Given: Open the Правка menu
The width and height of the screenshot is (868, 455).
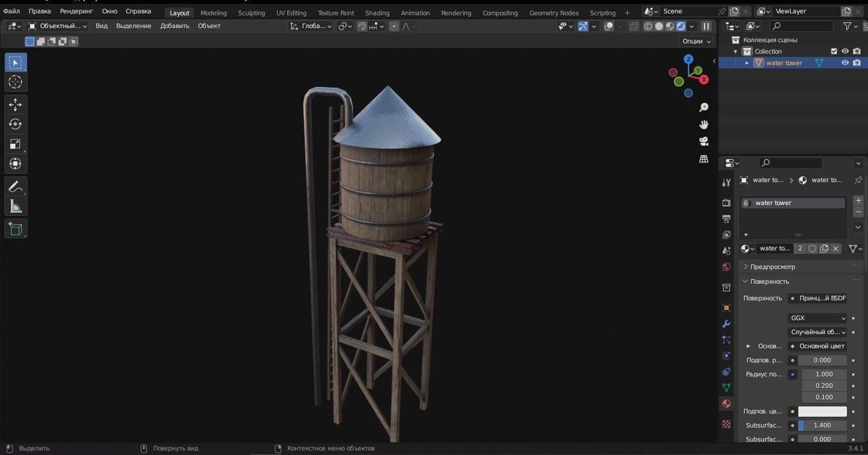Looking at the screenshot, I should (40, 12).
